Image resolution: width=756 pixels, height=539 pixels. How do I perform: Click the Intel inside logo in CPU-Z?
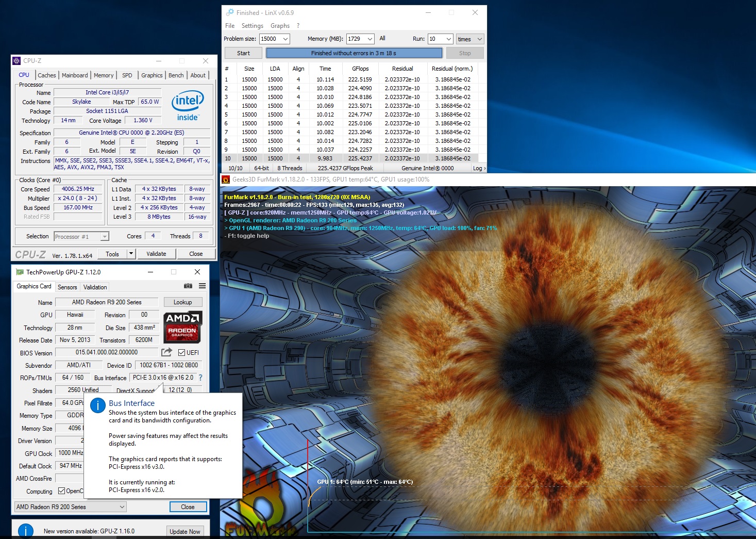pyautogui.click(x=188, y=106)
